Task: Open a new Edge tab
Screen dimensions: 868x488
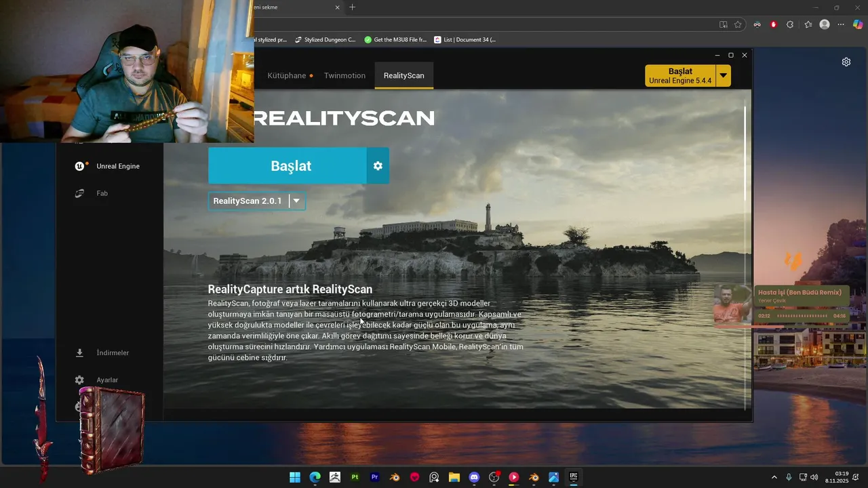Action: [x=352, y=7]
